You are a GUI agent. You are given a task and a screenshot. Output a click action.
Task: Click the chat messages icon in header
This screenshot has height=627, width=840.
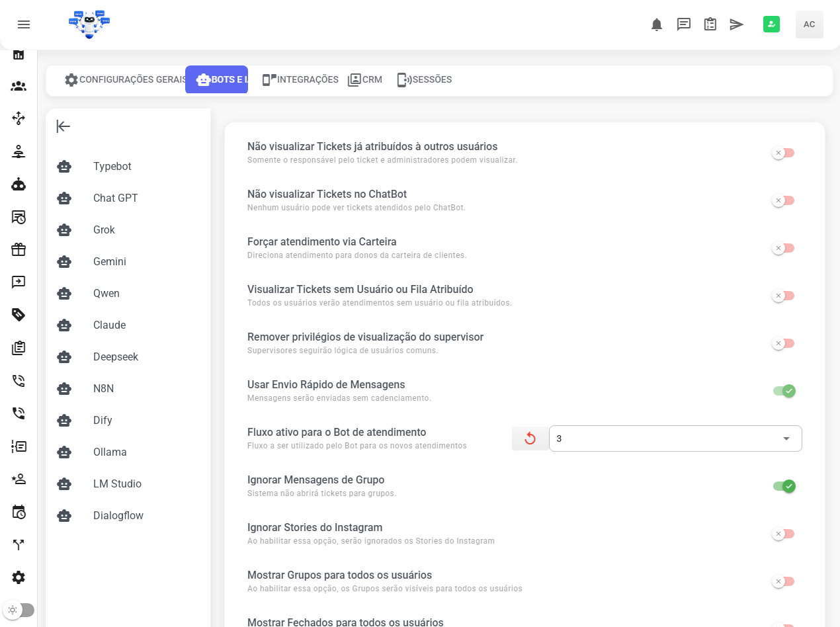[x=683, y=24]
